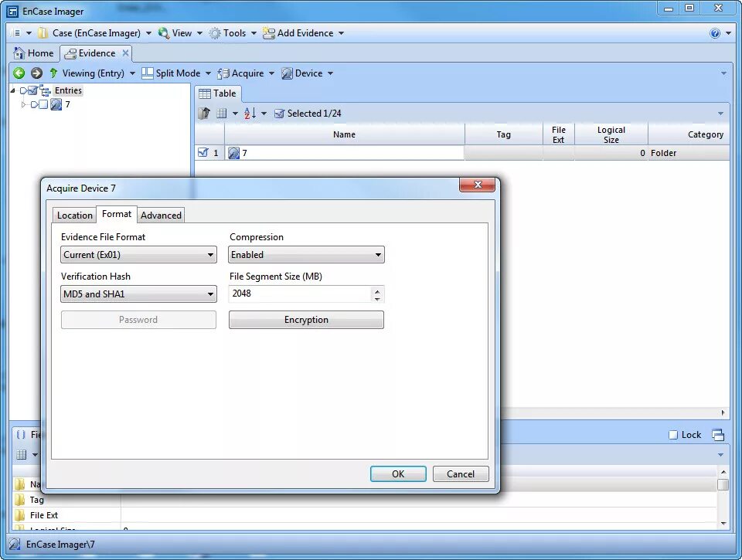Uncheck row 1 checkbox in the table

click(x=203, y=152)
